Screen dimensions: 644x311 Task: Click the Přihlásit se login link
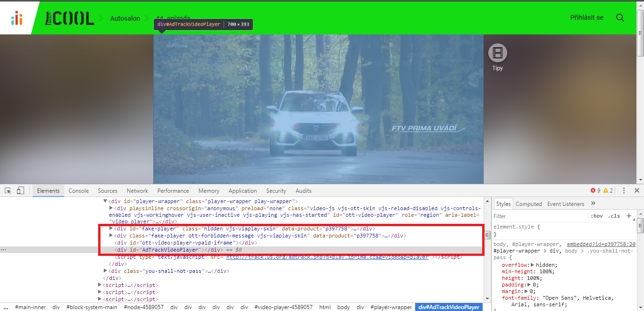(x=587, y=18)
